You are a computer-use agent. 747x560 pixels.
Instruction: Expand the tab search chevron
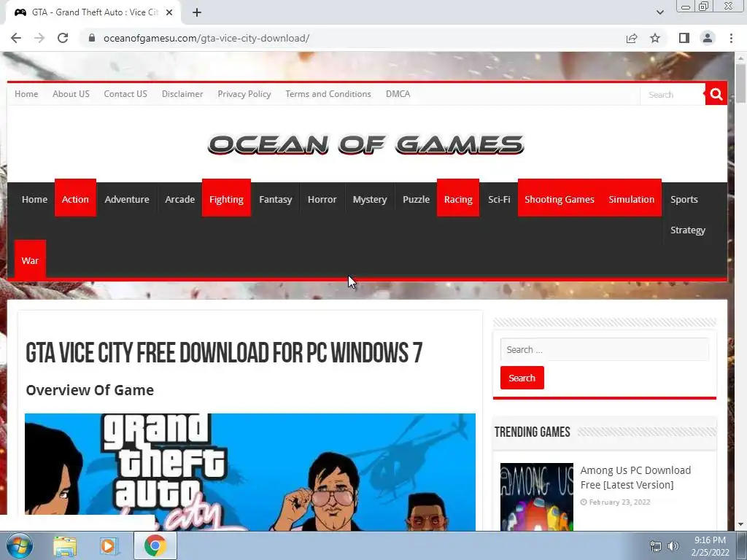coord(659,12)
